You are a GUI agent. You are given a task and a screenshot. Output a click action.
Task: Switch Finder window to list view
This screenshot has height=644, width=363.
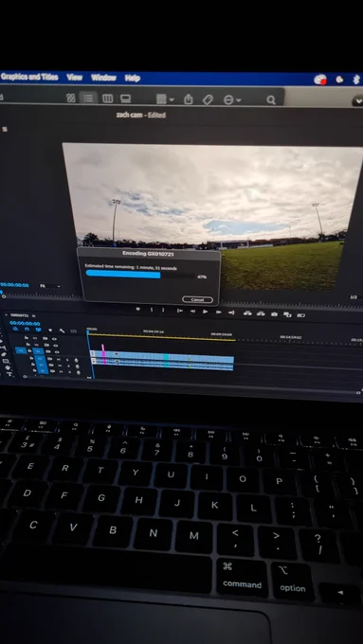click(x=88, y=98)
